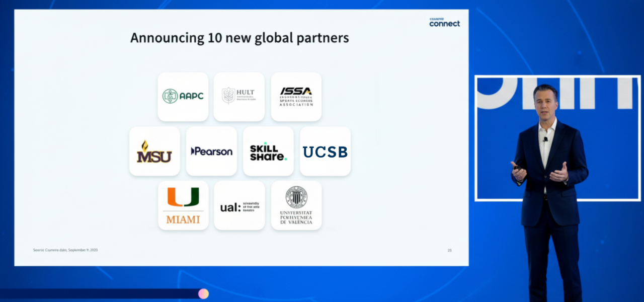Screen dimensions: 644x302
Task: Click the UCSB partner logo
Action: [325, 151]
